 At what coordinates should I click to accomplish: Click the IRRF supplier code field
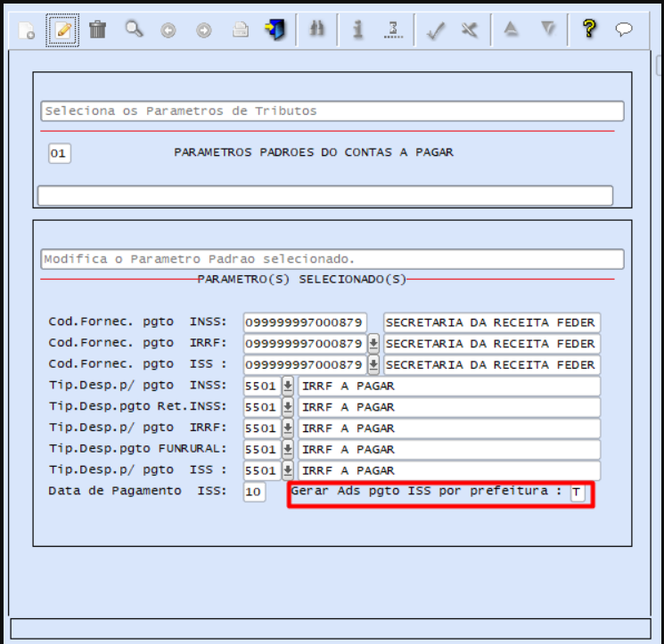click(305, 344)
